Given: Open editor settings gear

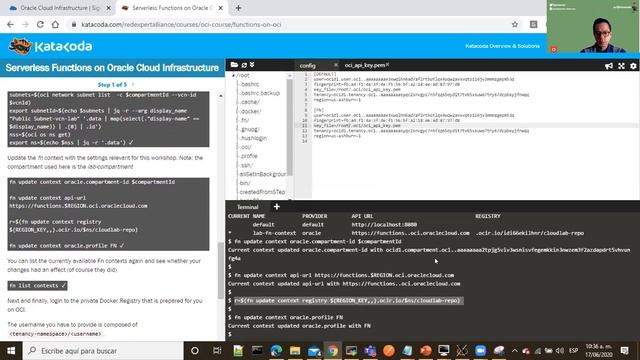Looking at the screenshot, I should [633, 66].
